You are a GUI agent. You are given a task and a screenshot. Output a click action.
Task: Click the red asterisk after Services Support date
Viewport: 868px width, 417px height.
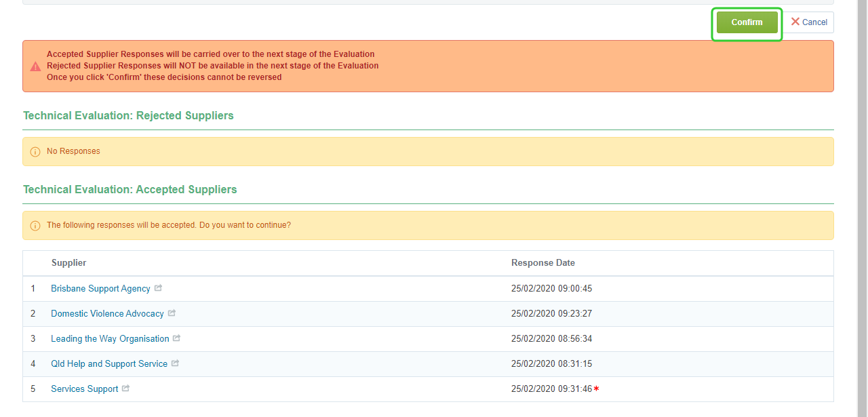tap(597, 389)
